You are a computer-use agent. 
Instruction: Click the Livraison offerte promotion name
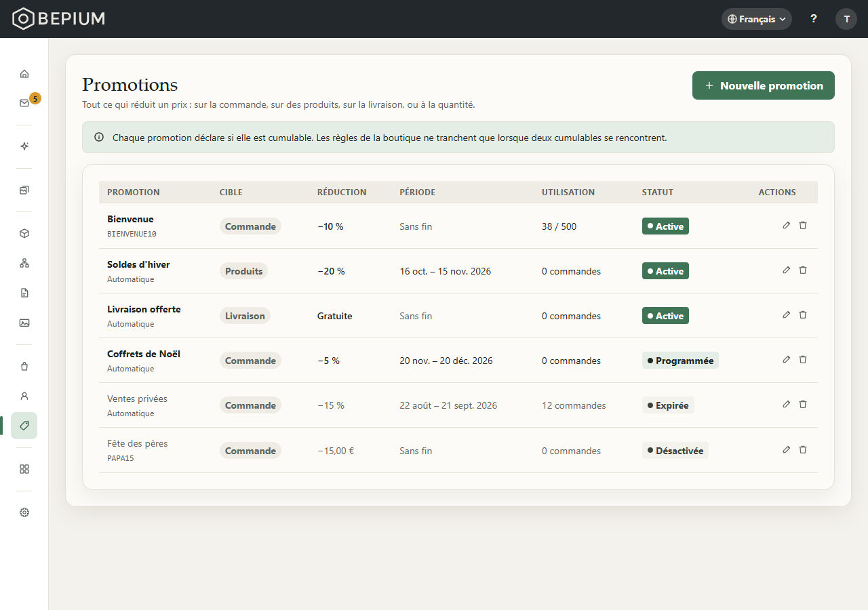click(144, 309)
